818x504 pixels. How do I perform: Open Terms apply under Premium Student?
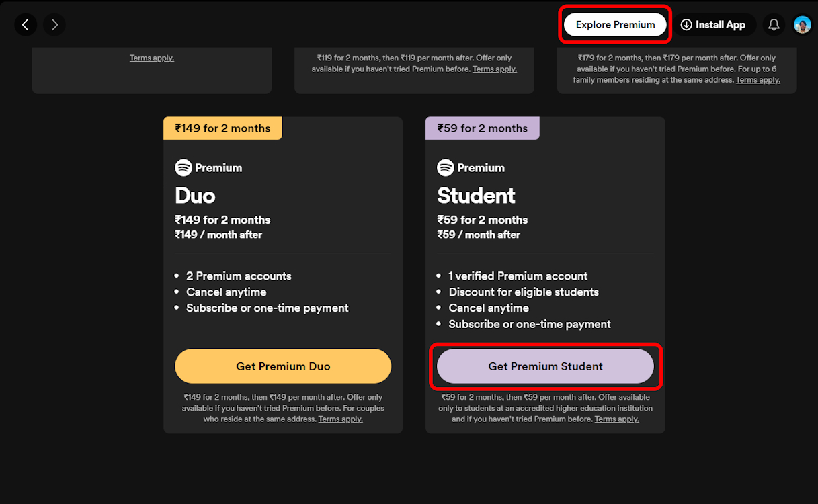coord(616,418)
